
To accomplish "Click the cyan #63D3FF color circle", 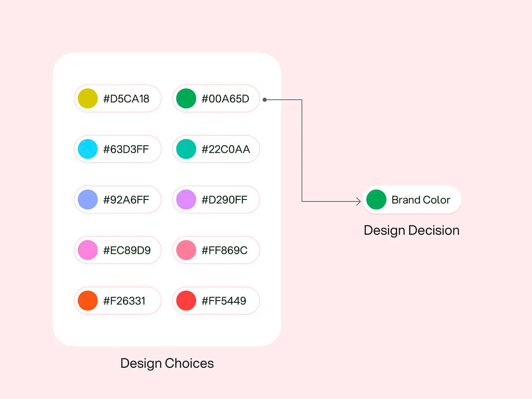I will click(x=88, y=149).
